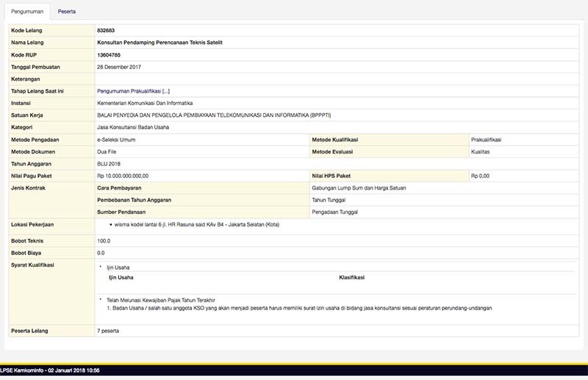Open the Pengumuman Prakualifikasi [...] link
Viewport: 588px width, 380px height.
click(134, 91)
